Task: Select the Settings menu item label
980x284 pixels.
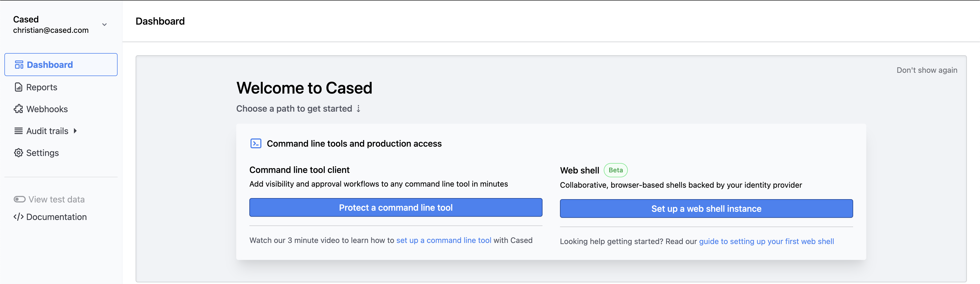Action: pyautogui.click(x=42, y=153)
